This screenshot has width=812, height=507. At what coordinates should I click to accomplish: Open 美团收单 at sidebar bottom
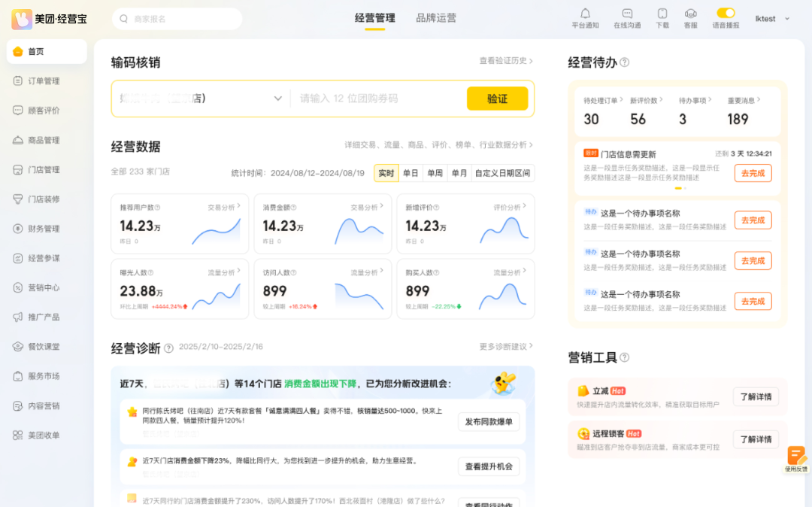(x=47, y=434)
